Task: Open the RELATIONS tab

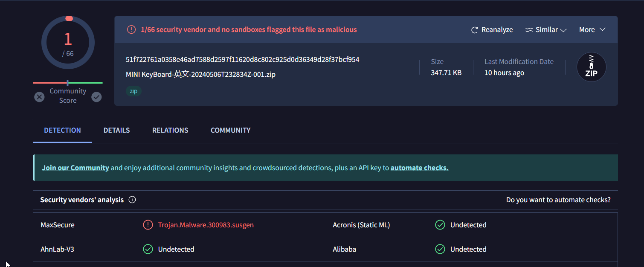Action: pyautogui.click(x=170, y=130)
